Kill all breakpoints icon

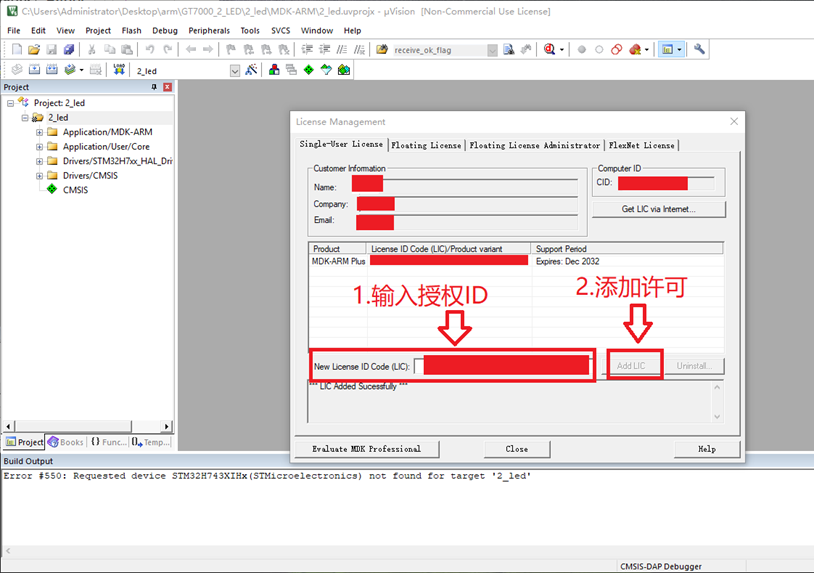pos(635,50)
